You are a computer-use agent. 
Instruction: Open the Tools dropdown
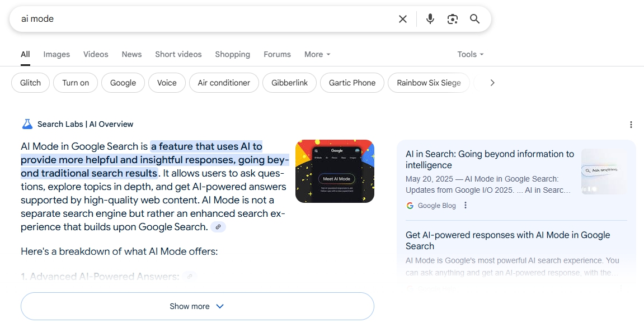click(x=470, y=54)
